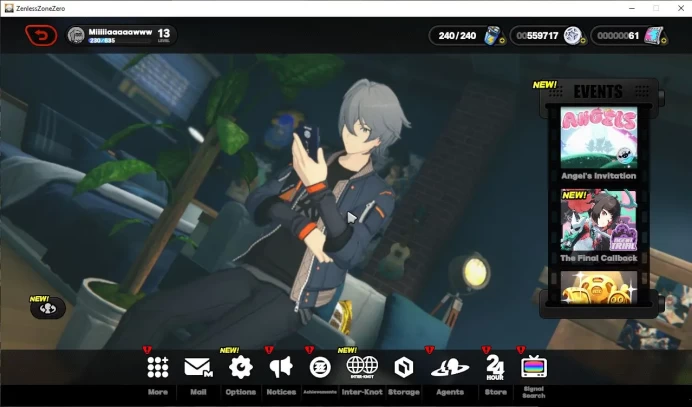Open the Options gear icon
Viewport: 692px width, 407px height.
tap(241, 367)
